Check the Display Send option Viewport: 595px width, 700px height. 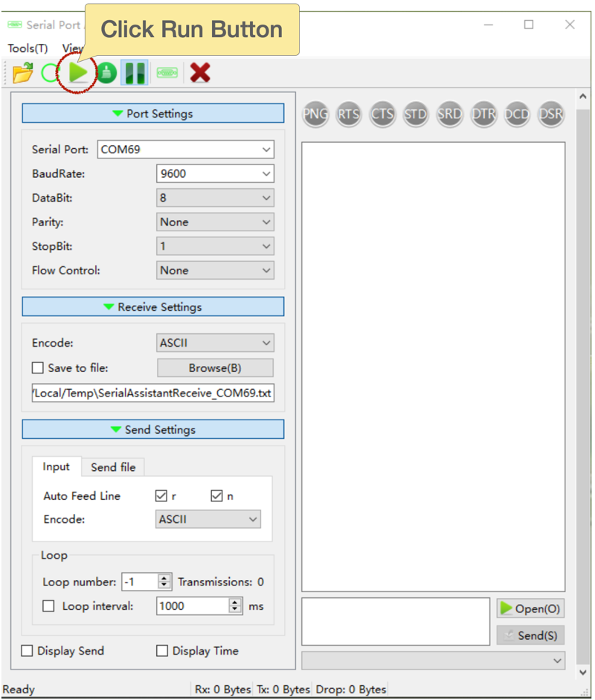(x=28, y=651)
